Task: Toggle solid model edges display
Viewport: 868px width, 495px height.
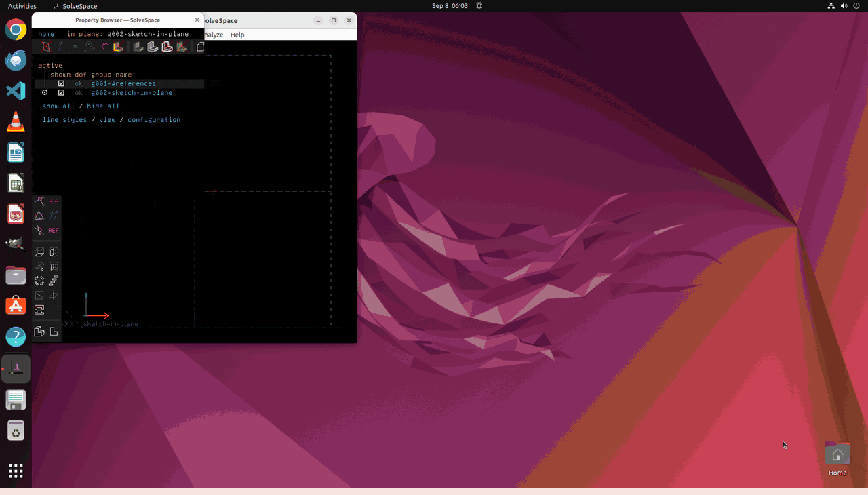Action: click(153, 47)
